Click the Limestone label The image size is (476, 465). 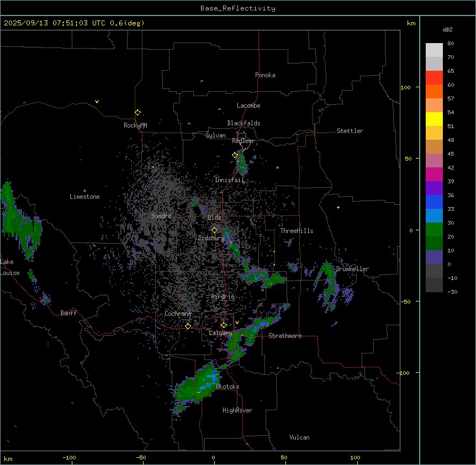coord(84,197)
